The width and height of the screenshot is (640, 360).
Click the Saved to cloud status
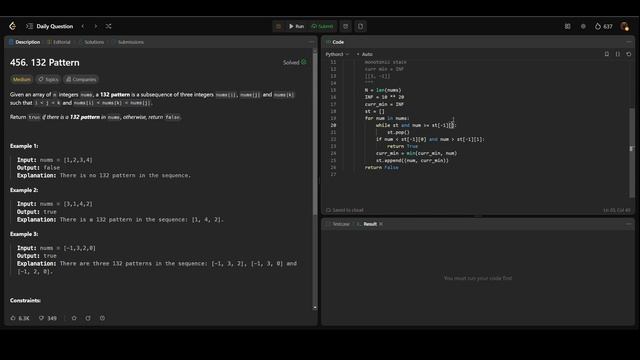click(x=344, y=210)
